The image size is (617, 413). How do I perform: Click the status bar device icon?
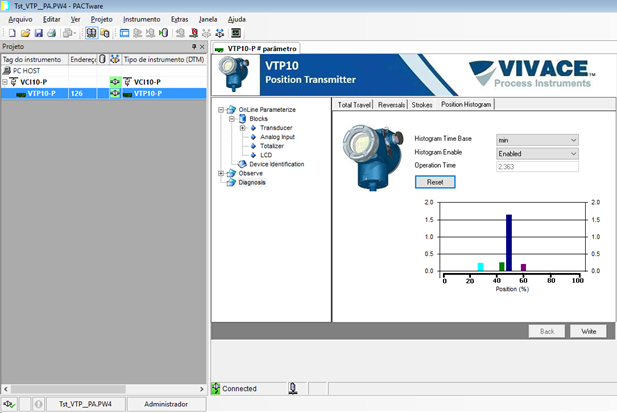pyautogui.click(x=292, y=389)
